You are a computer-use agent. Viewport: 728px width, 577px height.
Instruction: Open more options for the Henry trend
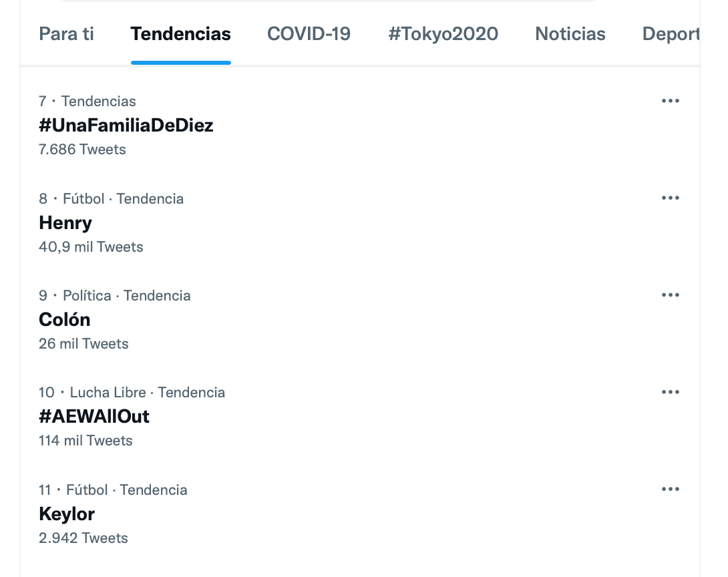coord(670,198)
